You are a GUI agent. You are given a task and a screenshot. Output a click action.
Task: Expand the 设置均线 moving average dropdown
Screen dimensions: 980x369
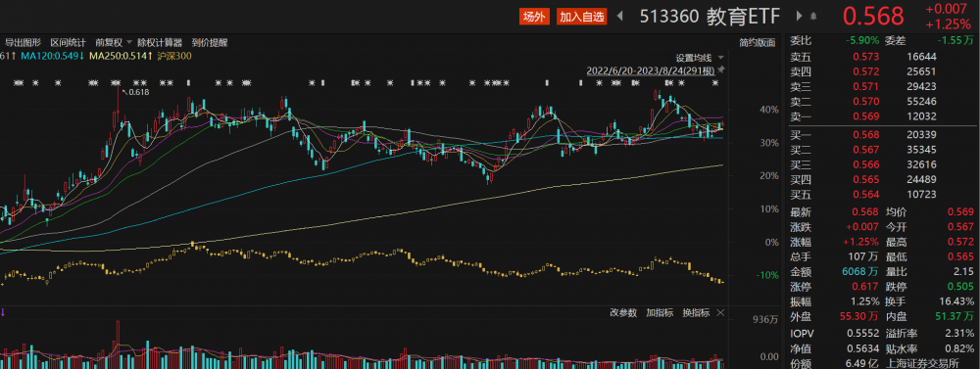[x=700, y=58]
